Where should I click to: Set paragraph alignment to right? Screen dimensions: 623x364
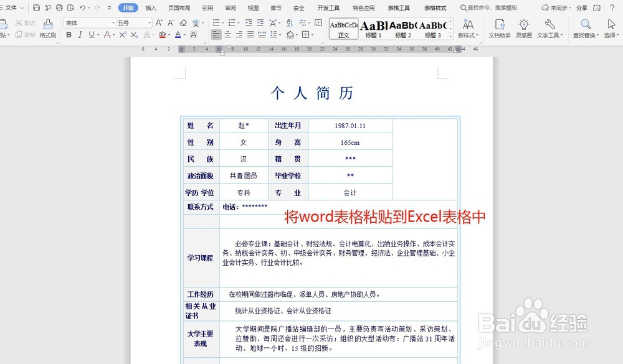point(239,35)
